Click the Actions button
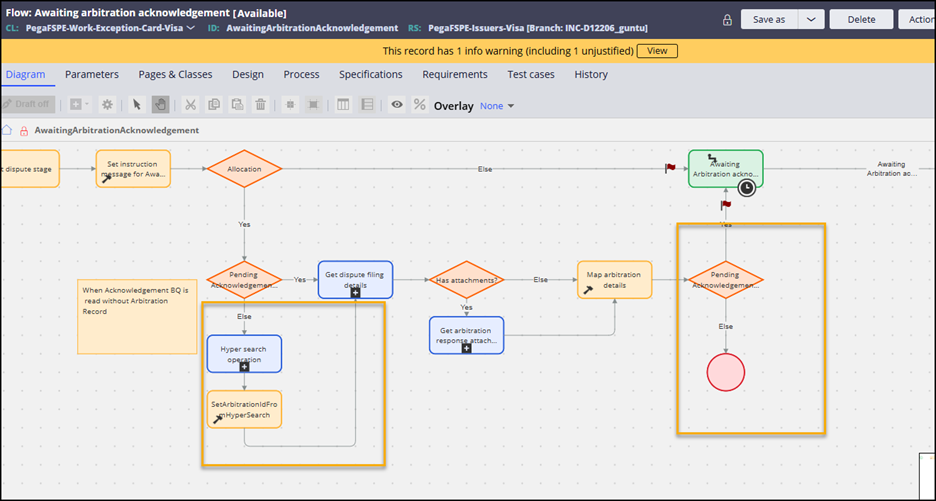 917,19
